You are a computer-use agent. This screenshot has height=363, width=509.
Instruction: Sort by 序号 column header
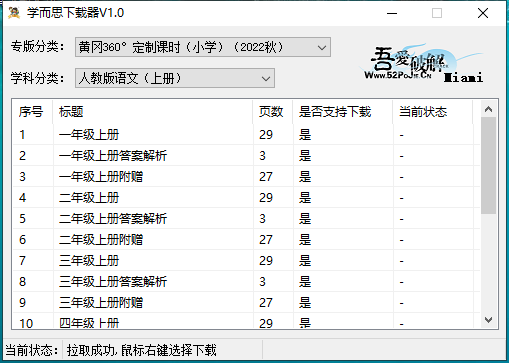click(x=32, y=112)
